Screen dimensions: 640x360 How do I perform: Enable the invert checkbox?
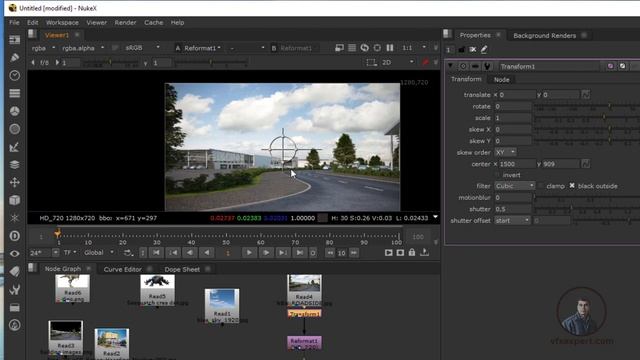497,175
